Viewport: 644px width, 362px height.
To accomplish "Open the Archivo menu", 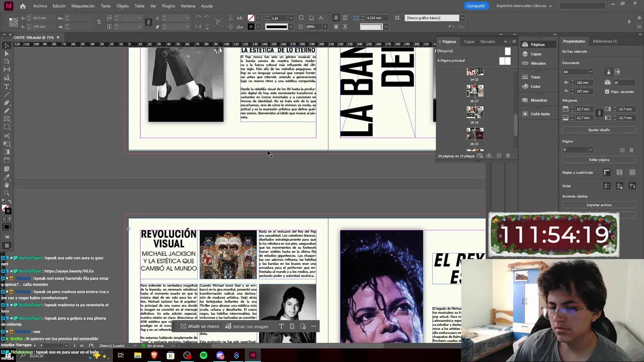I will (40, 6).
